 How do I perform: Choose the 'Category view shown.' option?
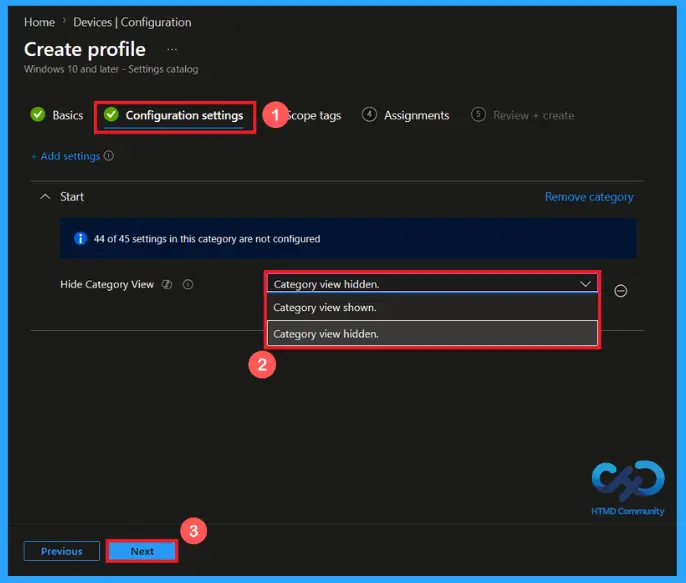click(432, 307)
